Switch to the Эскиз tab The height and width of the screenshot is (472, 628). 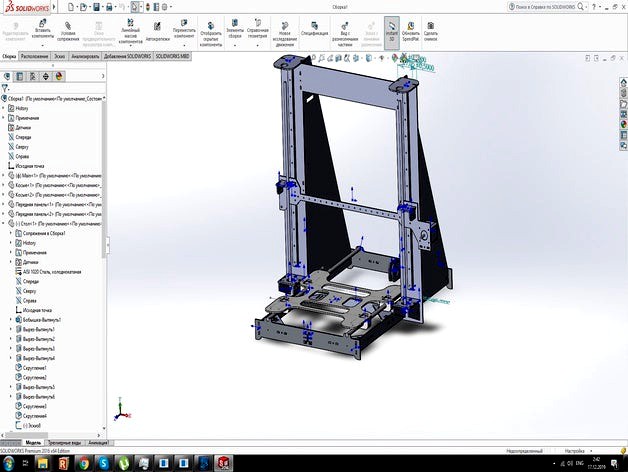coord(59,56)
